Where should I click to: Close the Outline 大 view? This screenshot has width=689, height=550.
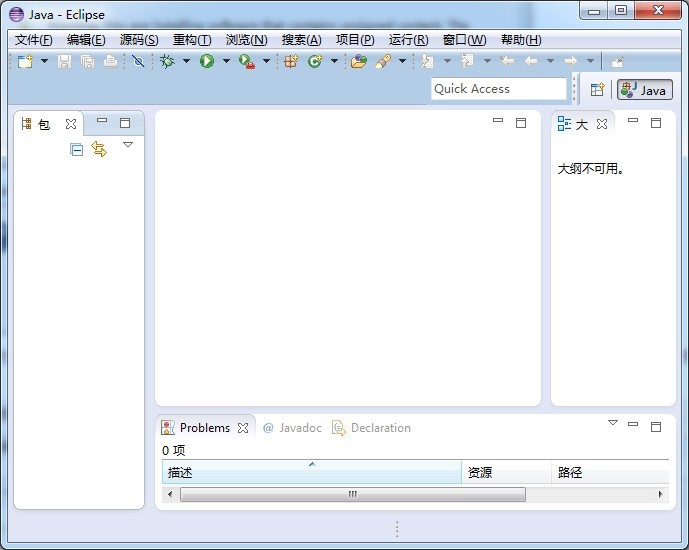click(x=602, y=124)
